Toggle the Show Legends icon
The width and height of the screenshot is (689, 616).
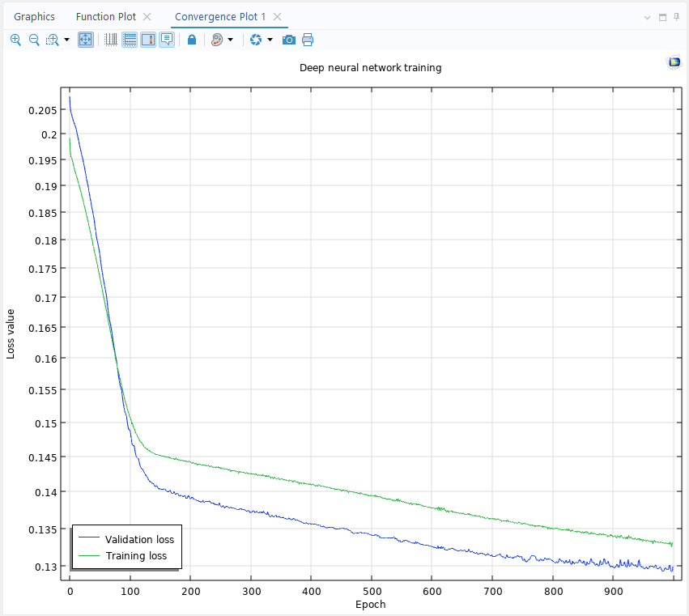coord(148,40)
